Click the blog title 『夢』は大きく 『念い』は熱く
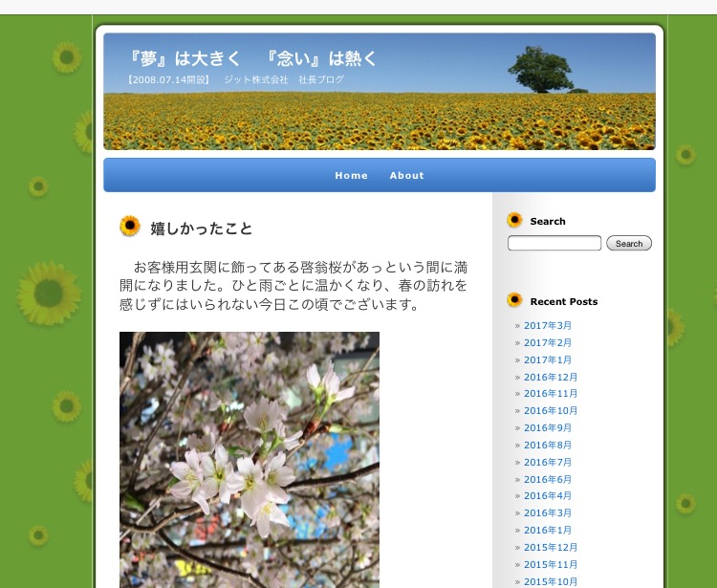Viewport: 717px width, 588px height. [x=251, y=58]
